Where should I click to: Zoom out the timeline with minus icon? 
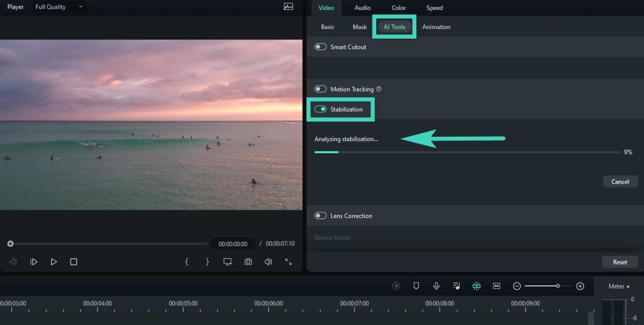click(x=517, y=286)
